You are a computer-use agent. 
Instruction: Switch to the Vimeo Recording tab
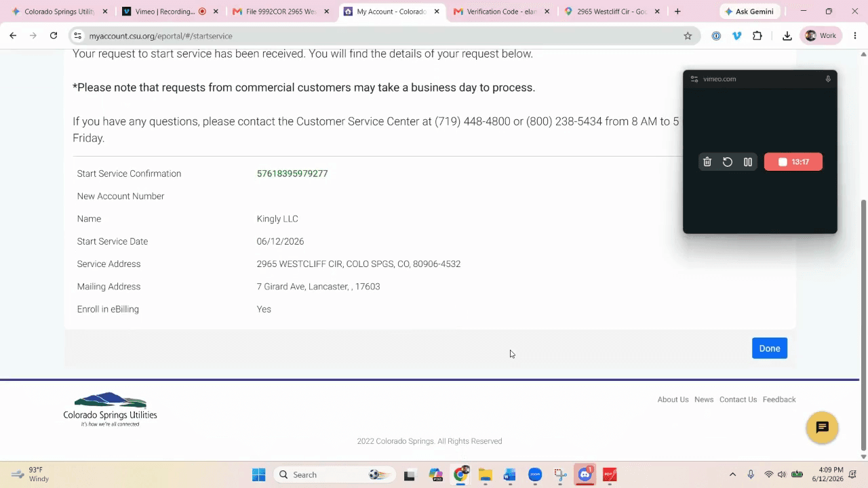pyautogui.click(x=170, y=12)
